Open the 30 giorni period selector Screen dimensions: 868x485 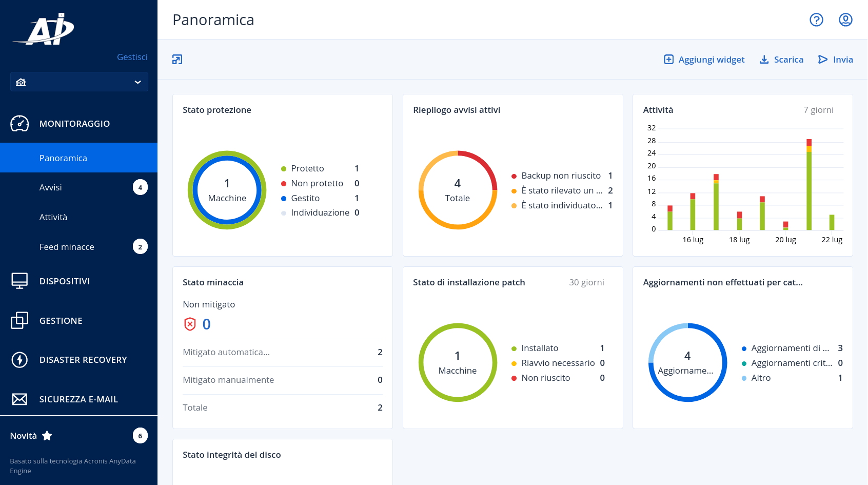tap(586, 282)
